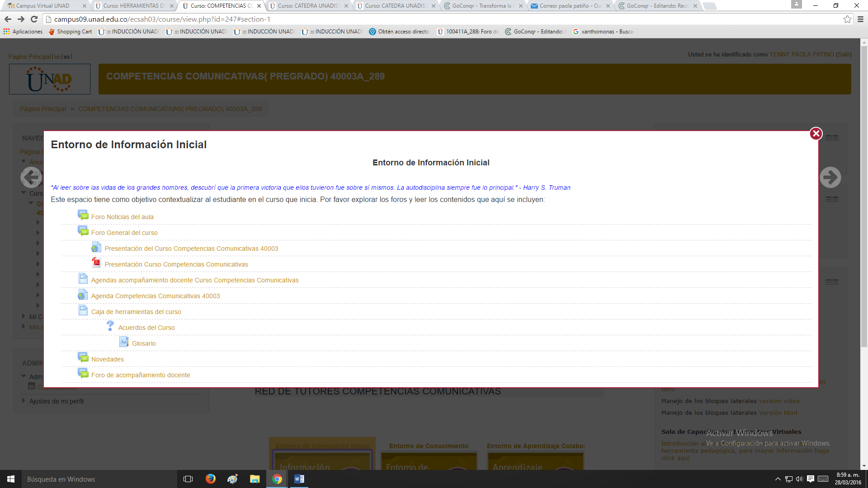
Task: Bookmark this page with the star icon
Action: (847, 19)
